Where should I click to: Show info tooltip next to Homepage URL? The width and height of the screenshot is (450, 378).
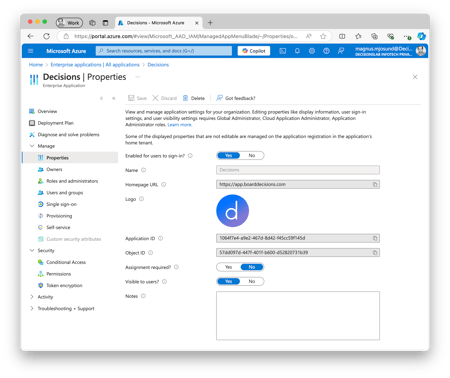[164, 184]
